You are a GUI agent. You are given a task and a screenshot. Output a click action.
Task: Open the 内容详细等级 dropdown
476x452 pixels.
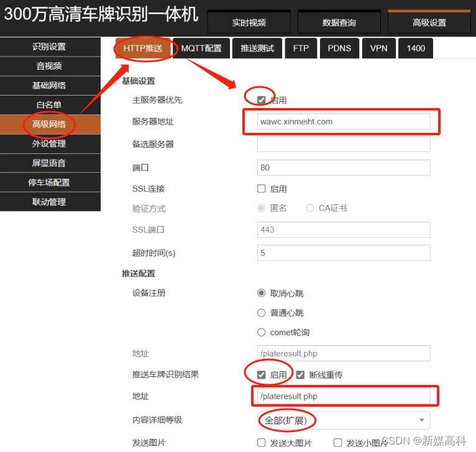coord(344,420)
